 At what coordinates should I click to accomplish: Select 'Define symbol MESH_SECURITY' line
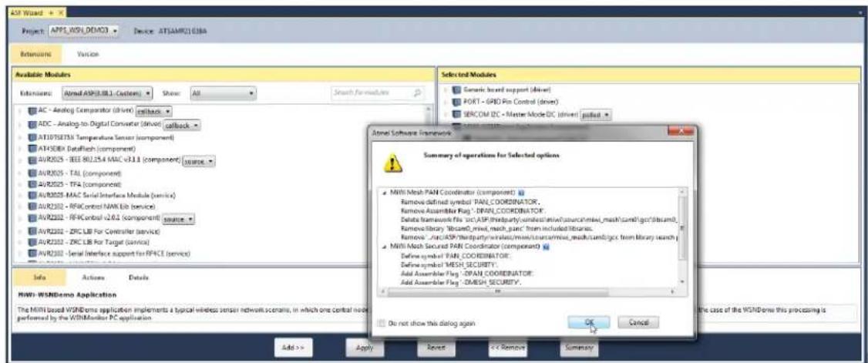click(x=449, y=265)
